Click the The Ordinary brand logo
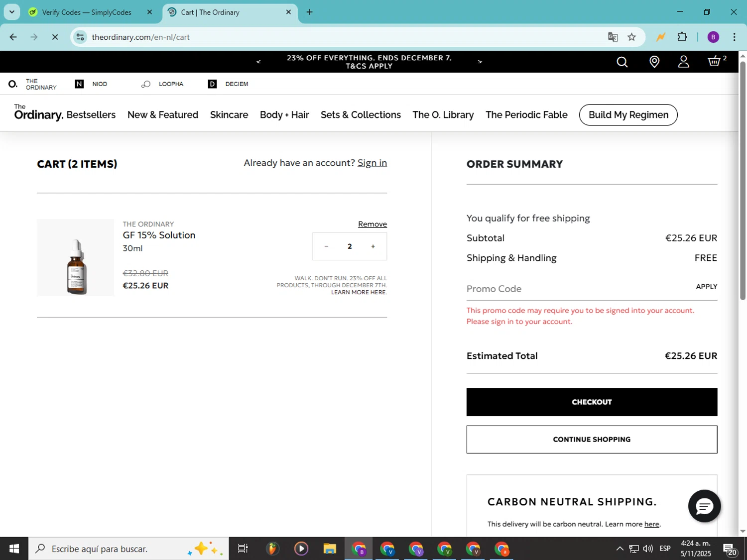Viewport: 747px width, 560px height. [x=39, y=113]
